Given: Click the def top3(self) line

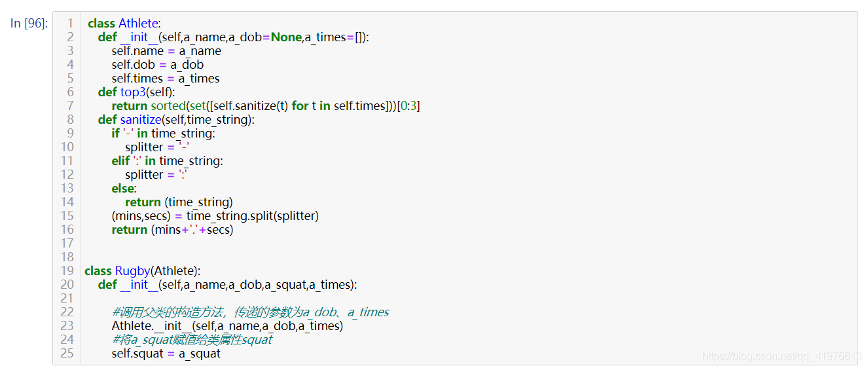Looking at the screenshot, I should click(137, 92).
